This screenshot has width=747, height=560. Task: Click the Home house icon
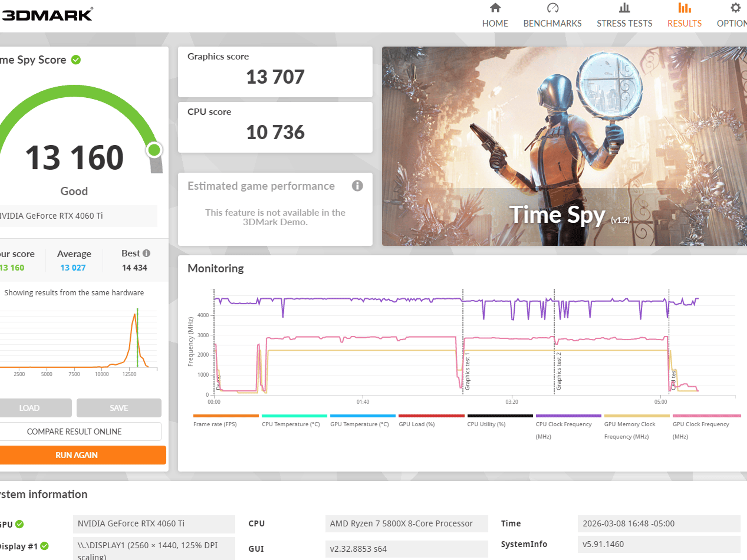click(x=495, y=8)
